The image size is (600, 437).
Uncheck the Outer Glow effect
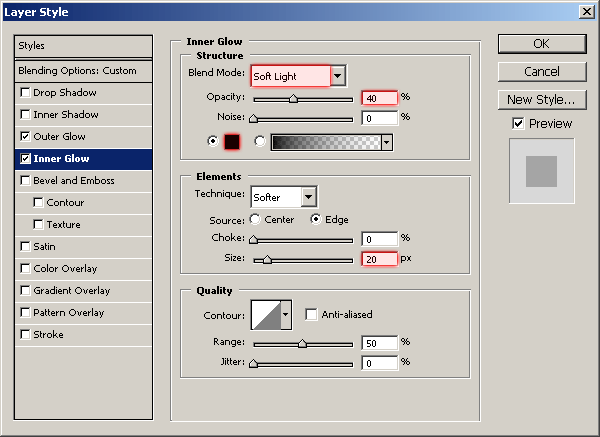tap(25, 137)
